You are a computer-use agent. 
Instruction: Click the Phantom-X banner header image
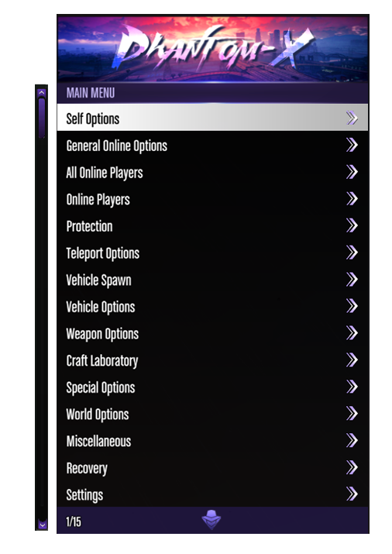click(212, 49)
